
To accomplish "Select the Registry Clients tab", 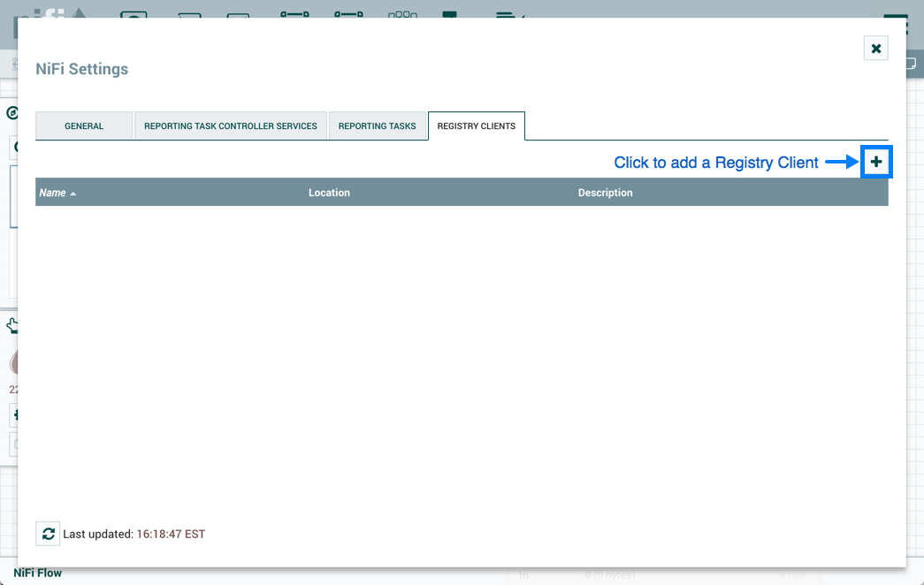I will coord(476,126).
